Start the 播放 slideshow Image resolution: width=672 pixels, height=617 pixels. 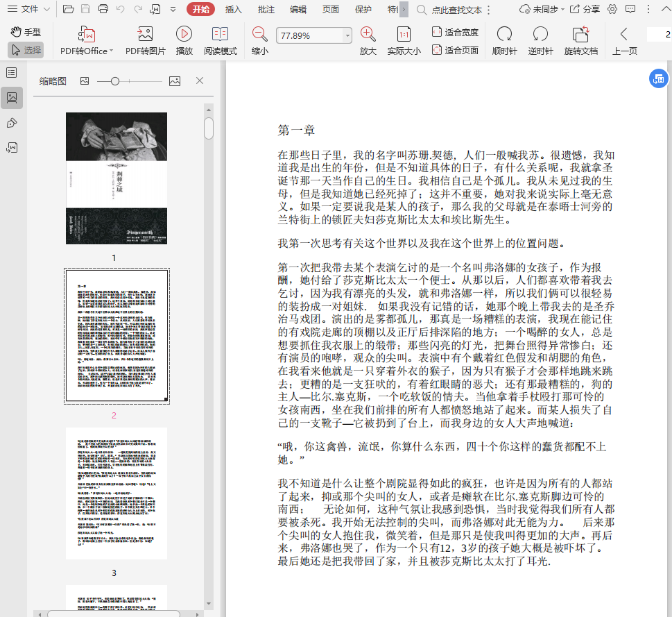point(184,41)
